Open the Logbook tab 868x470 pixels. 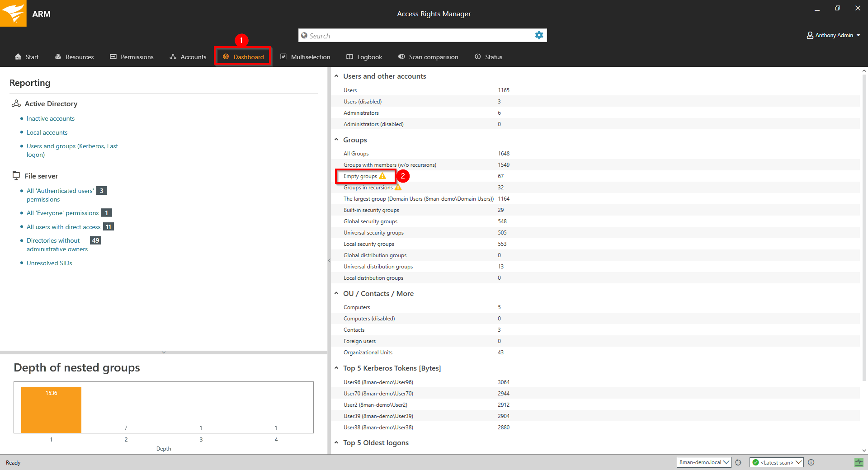(364, 57)
